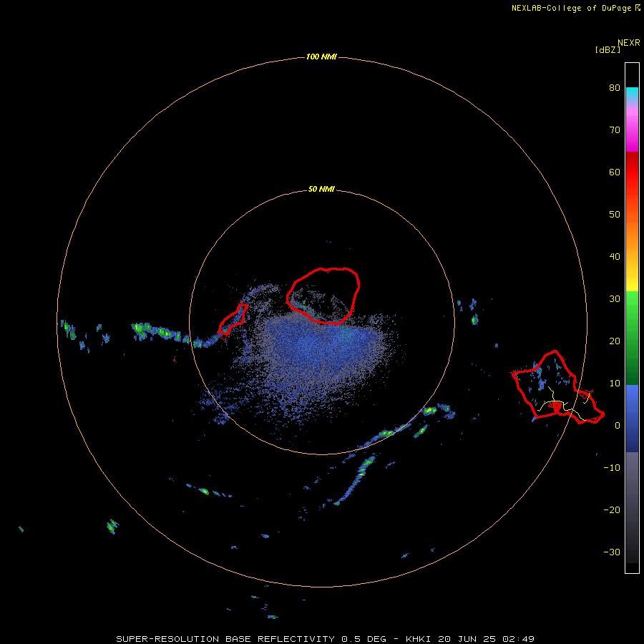This screenshot has width=644, height=644.
Task: Click the [dBZ] units label
Action: click(608, 49)
